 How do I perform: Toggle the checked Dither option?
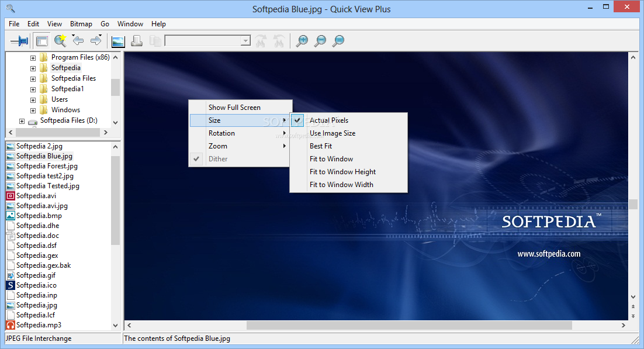[240, 158]
